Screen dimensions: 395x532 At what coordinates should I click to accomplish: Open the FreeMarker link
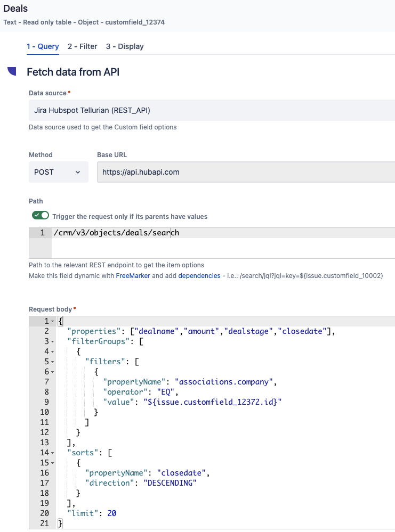[133, 276]
